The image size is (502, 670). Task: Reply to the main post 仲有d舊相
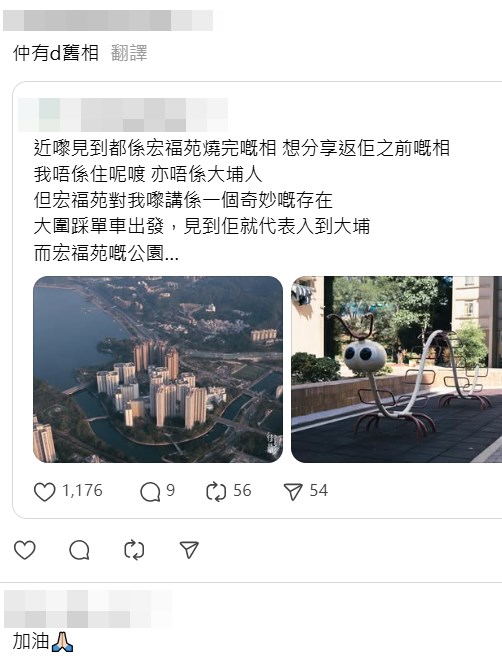click(79, 550)
